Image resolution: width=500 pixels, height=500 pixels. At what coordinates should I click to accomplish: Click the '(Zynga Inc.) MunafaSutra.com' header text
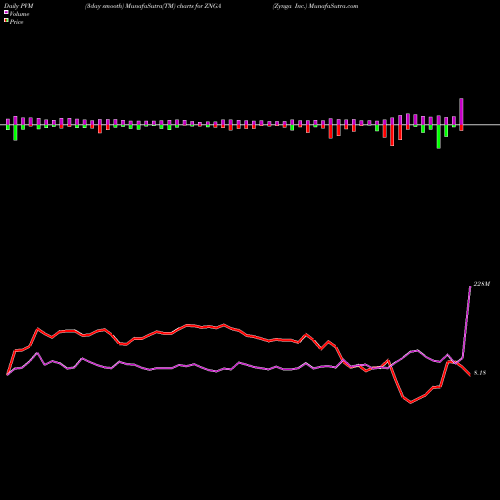tap(315, 6)
